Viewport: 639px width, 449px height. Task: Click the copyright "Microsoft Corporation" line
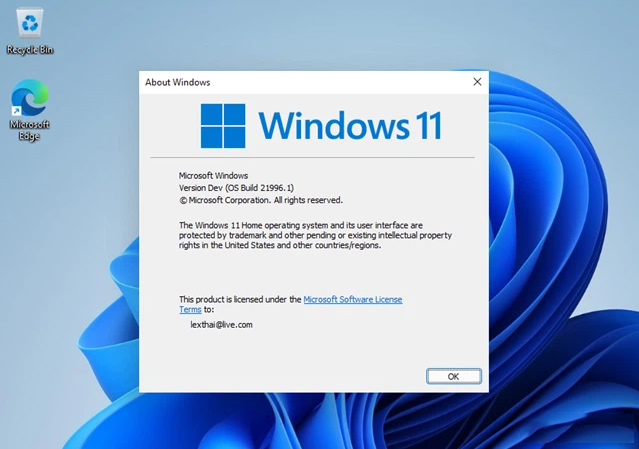pyautogui.click(x=261, y=200)
